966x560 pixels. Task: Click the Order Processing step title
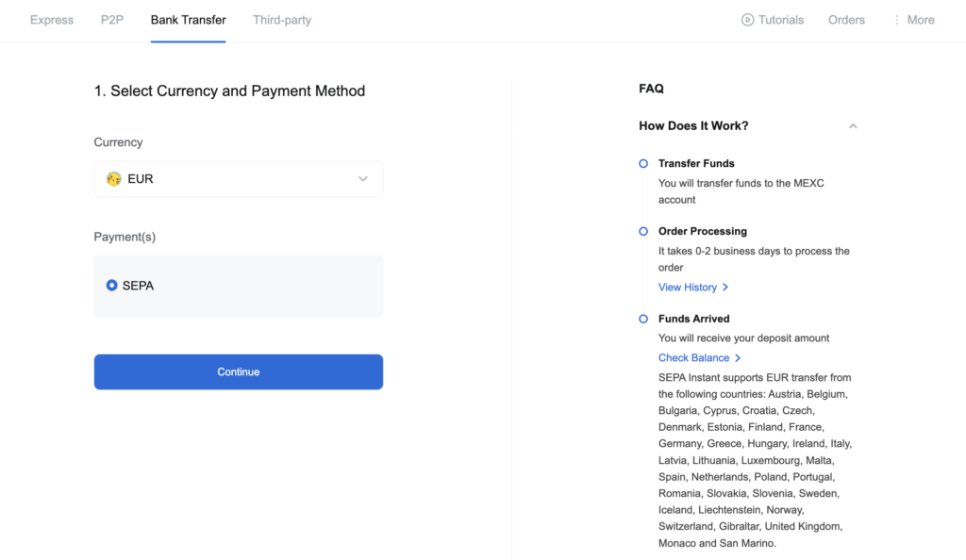[702, 231]
